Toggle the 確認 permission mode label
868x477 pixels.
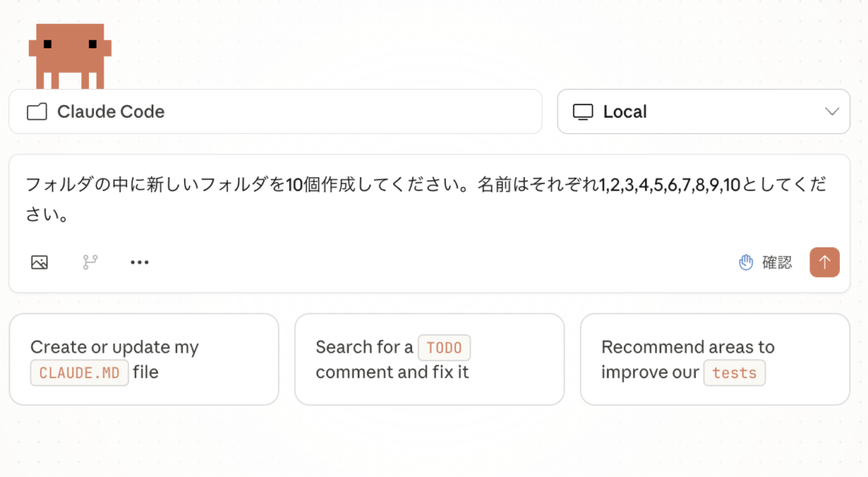(x=777, y=263)
